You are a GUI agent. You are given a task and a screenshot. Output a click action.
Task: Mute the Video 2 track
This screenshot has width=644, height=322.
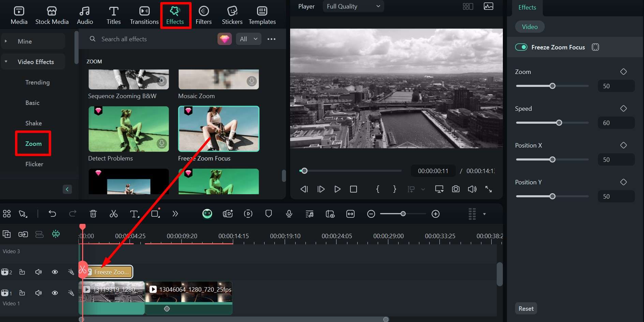click(39, 272)
